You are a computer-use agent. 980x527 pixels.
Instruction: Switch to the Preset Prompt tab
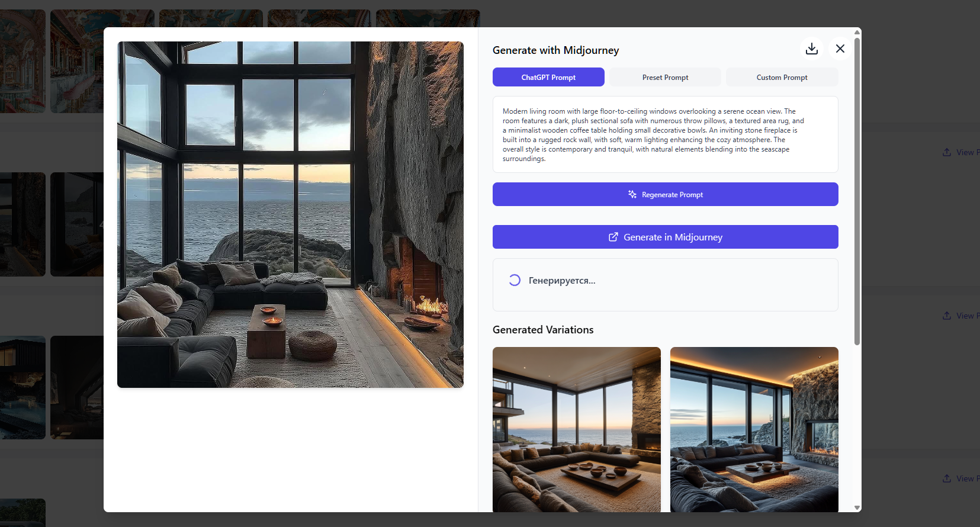(665, 77)
